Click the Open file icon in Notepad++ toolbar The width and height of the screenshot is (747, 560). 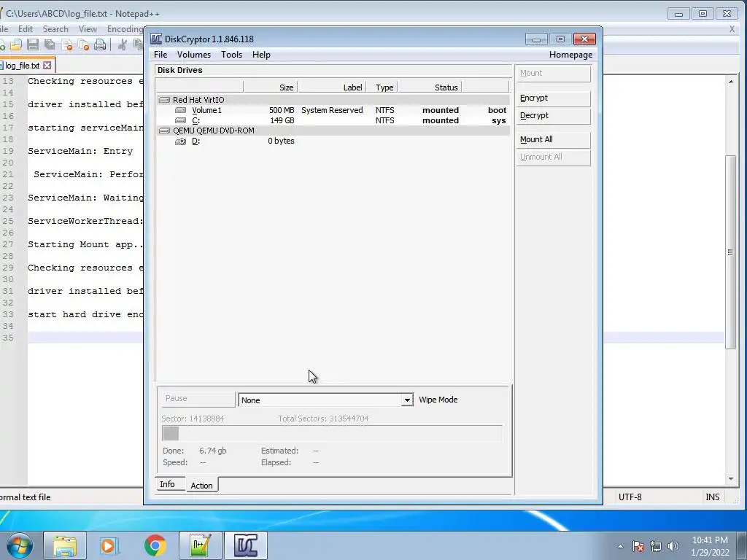[16, 44]
